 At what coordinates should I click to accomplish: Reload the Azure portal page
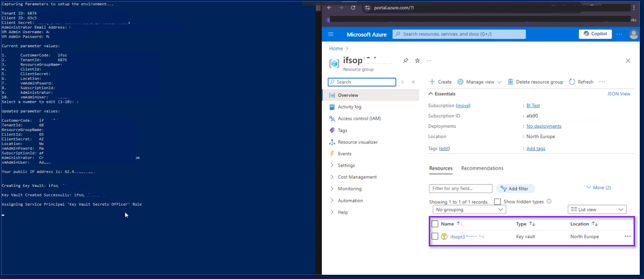pyautogui.click(x=353, y=8)
